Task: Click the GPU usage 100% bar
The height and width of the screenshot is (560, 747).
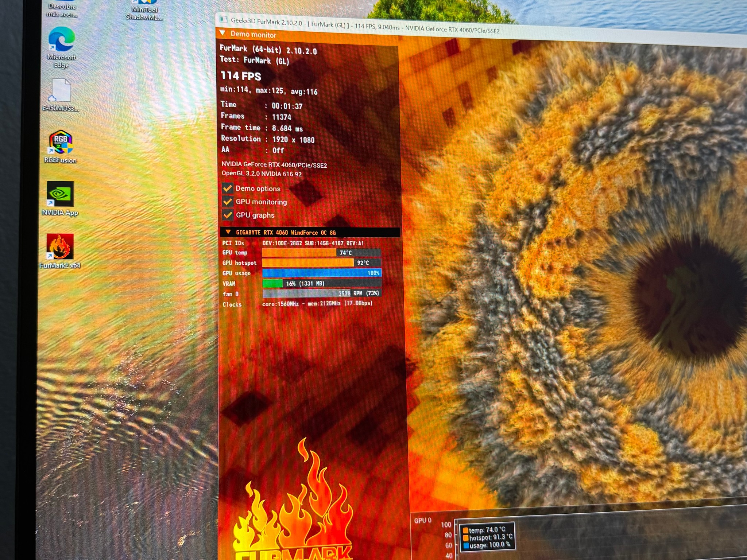Action: point(322,273)
